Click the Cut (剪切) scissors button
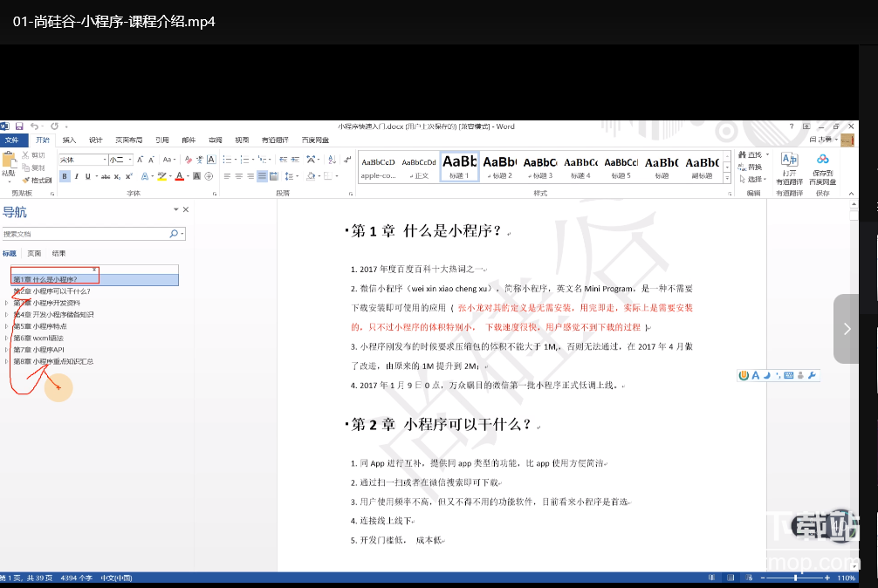Screen dimensions: 878x588 point(33,155)
